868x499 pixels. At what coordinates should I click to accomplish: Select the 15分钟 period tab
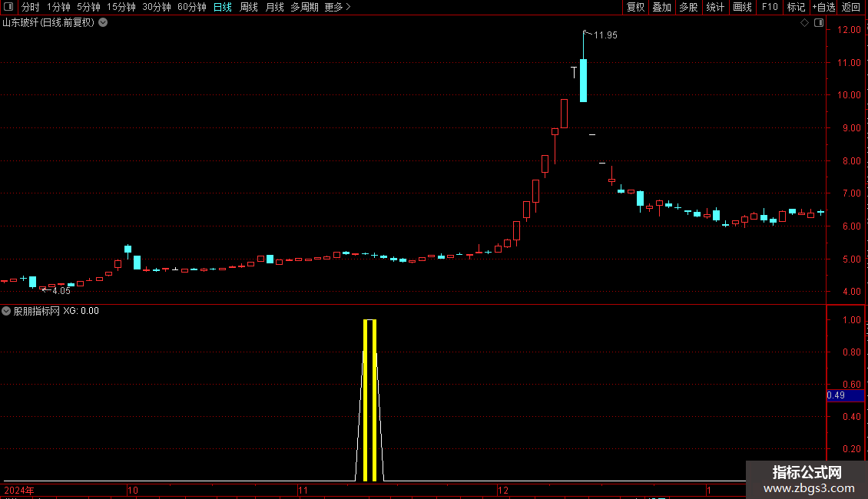click(x=121, y=7)
